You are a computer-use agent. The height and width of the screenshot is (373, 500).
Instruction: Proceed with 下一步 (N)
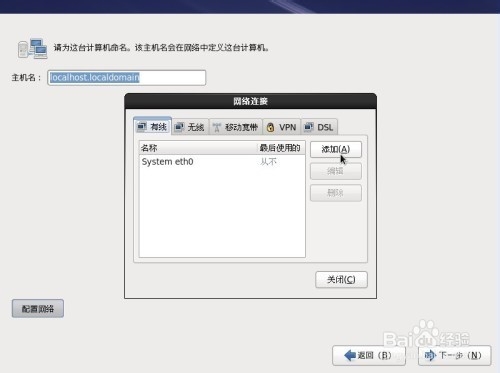tap(455, 355)
